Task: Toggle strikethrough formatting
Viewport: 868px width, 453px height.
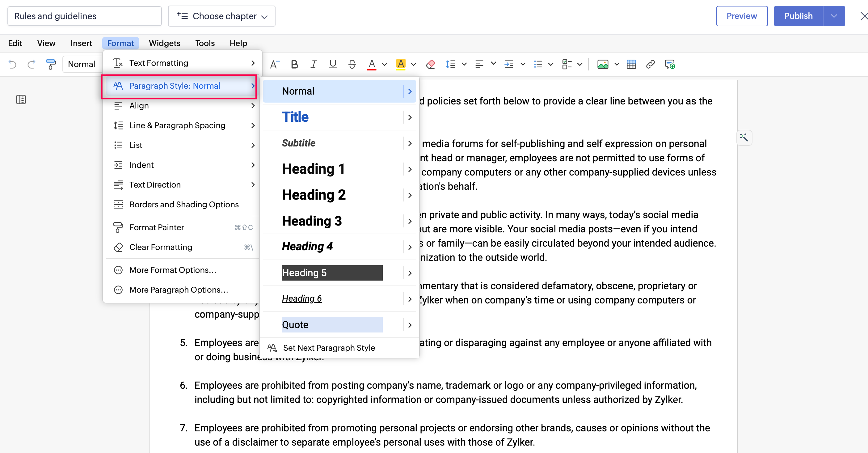Action: coord(352,64)
